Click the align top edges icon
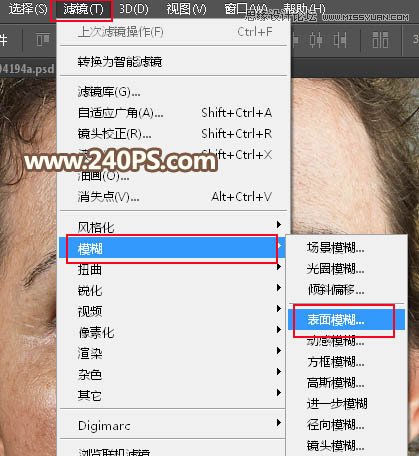Screen dimensions: 419x456 43,40
